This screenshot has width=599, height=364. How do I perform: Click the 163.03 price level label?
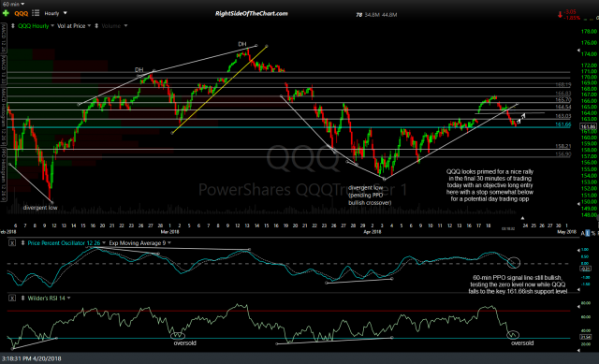pyautogui.click(x=563, y=116)
